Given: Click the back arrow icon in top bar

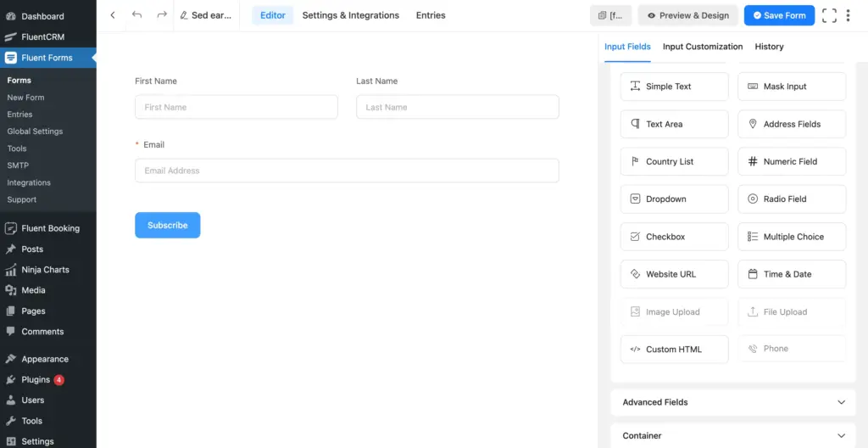Looking at the screenshot, I should click(113, 15).
